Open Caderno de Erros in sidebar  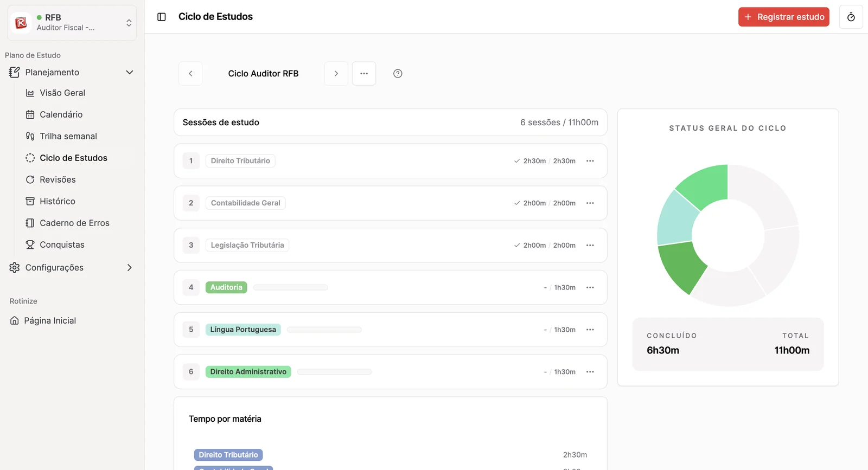point(74,223)
